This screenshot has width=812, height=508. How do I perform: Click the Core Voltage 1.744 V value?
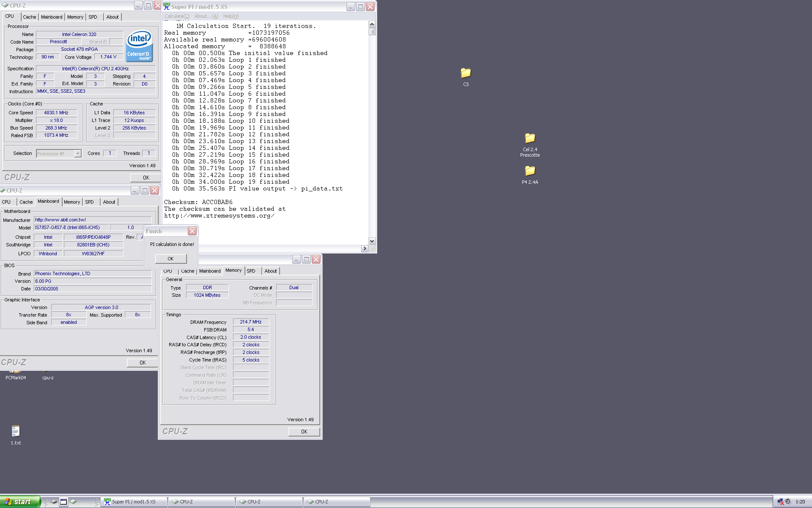[x=108, y=57]
